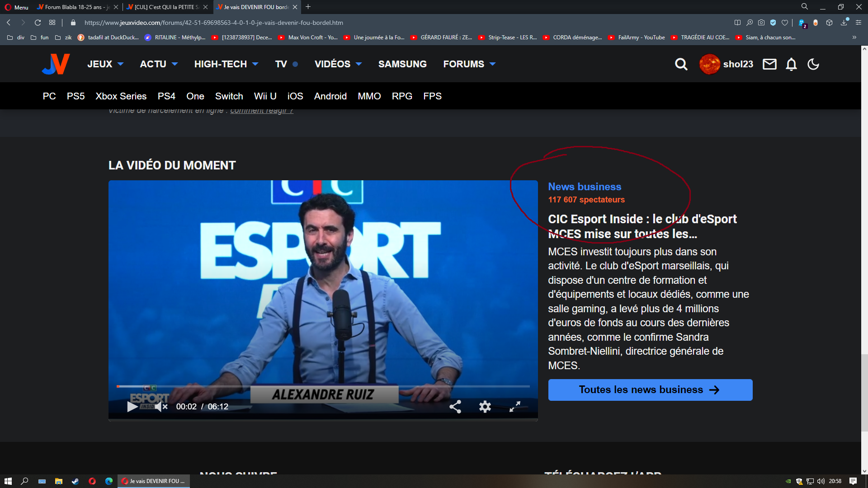Open the notifications bell icon

coord(791,64)
